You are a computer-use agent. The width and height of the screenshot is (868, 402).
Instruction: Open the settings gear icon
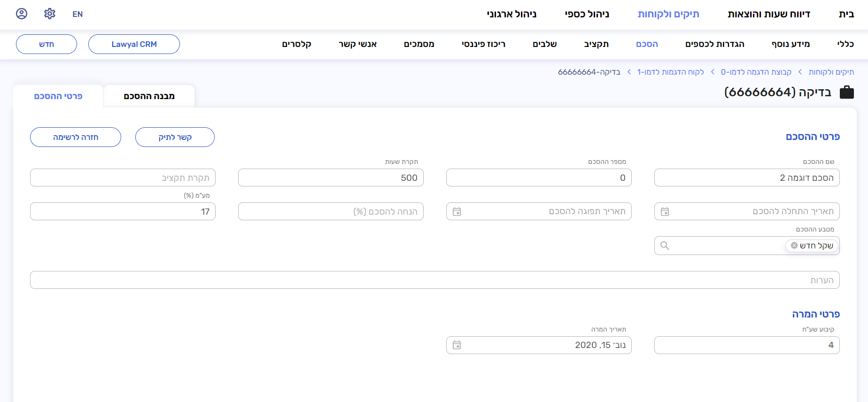tap(50, 14)
